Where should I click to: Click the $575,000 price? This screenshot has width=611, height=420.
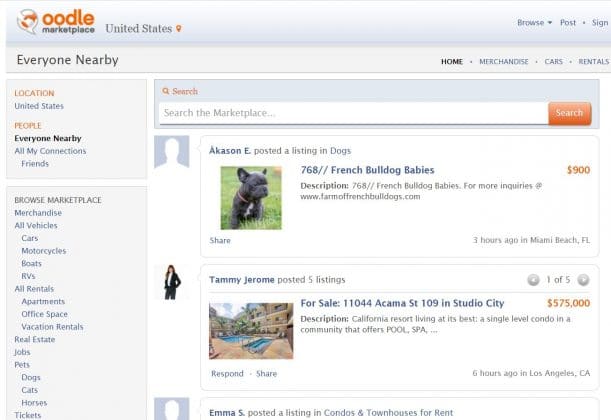click(569, 303)
